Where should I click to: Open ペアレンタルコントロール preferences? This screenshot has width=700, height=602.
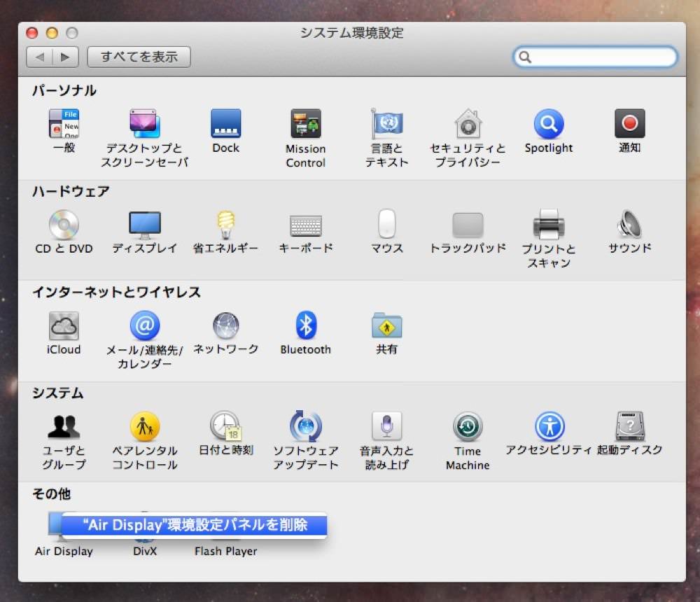145,426
